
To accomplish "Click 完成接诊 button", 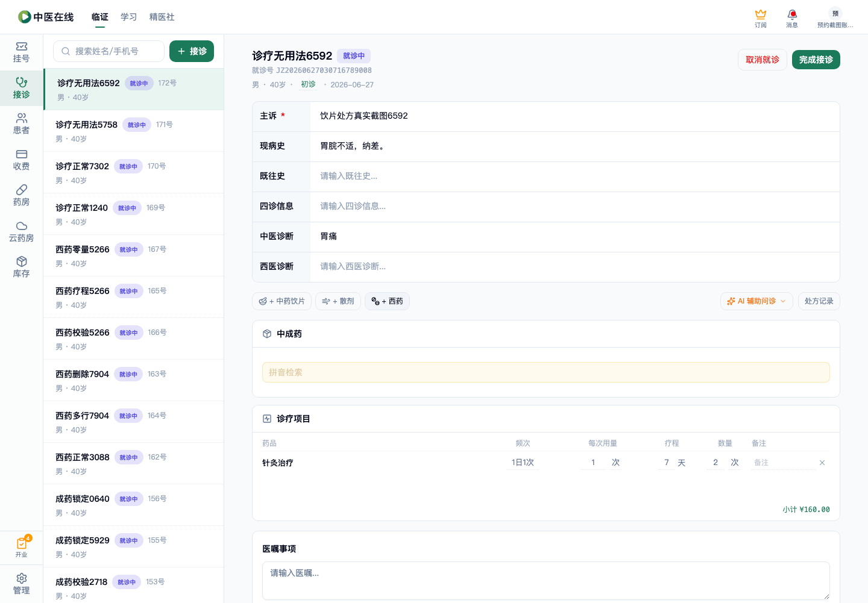I will tap(816, 60).
